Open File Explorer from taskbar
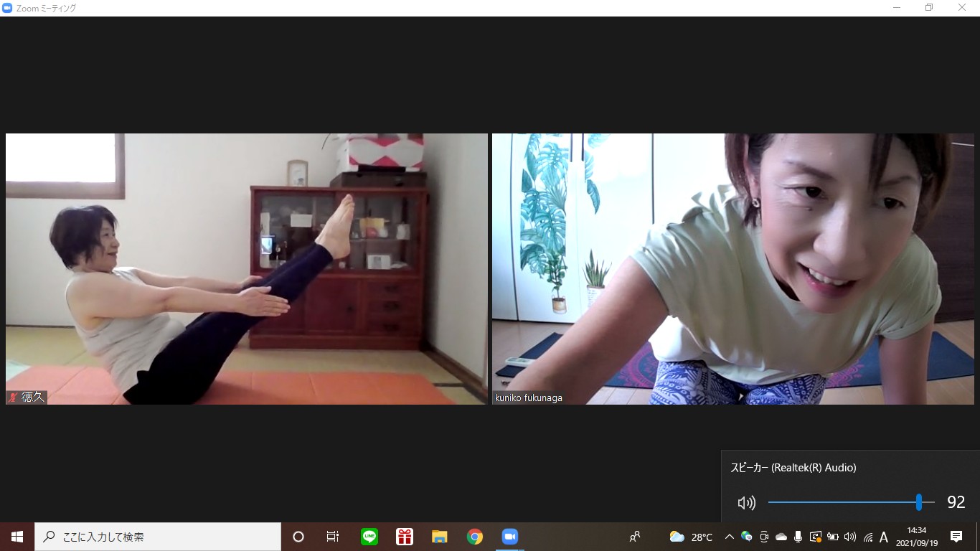This screenshot has width=980, height=551. pyautogui.click(x=440, y=537)
